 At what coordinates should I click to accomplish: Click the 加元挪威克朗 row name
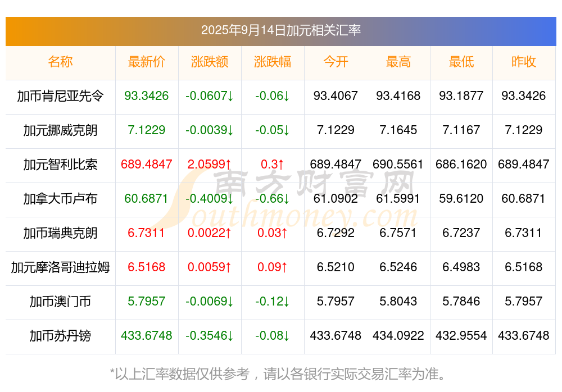click(60, 130)
